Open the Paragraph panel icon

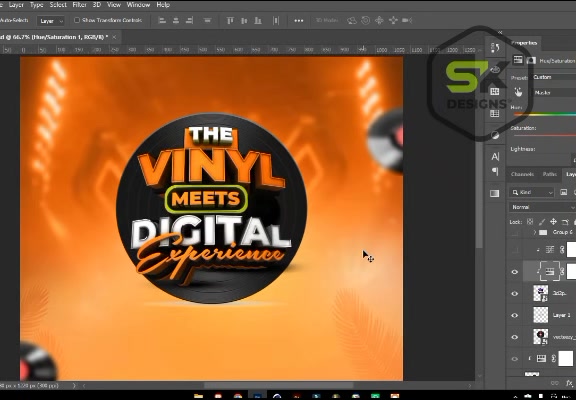point(495,171)
